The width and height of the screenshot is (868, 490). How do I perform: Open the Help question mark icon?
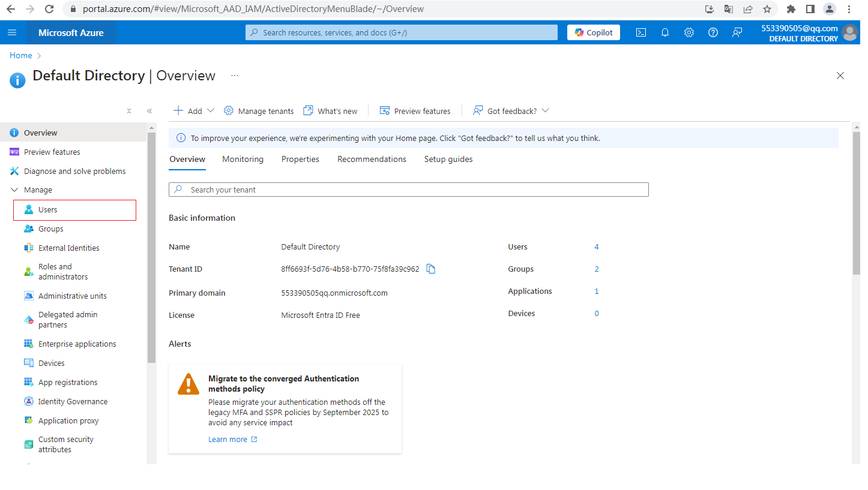pyautogui.click(x=713, y=32)
